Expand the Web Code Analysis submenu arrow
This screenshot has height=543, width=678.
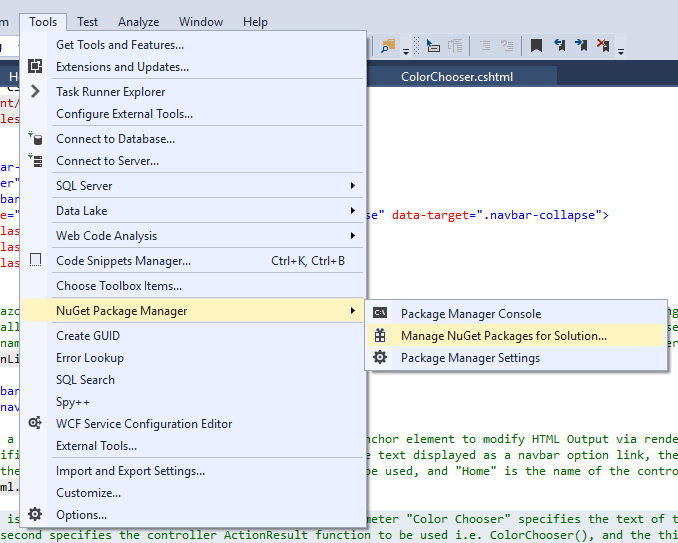(x=353, y=236)
